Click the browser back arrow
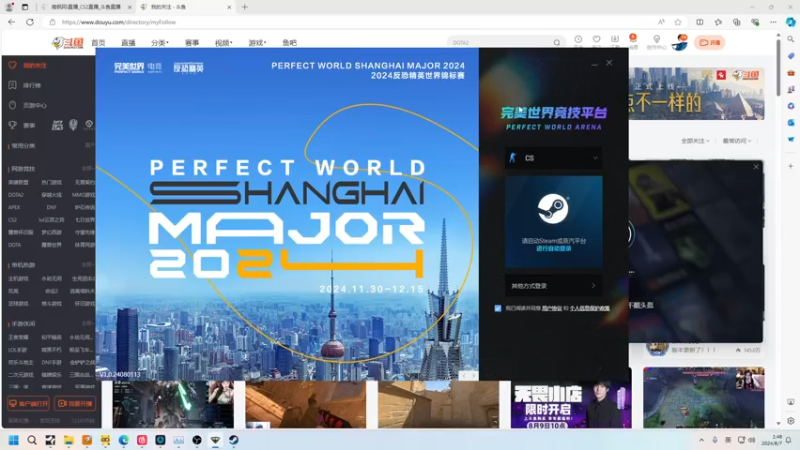The height and width of the screenshot is (450, 800). pos(11,22)
